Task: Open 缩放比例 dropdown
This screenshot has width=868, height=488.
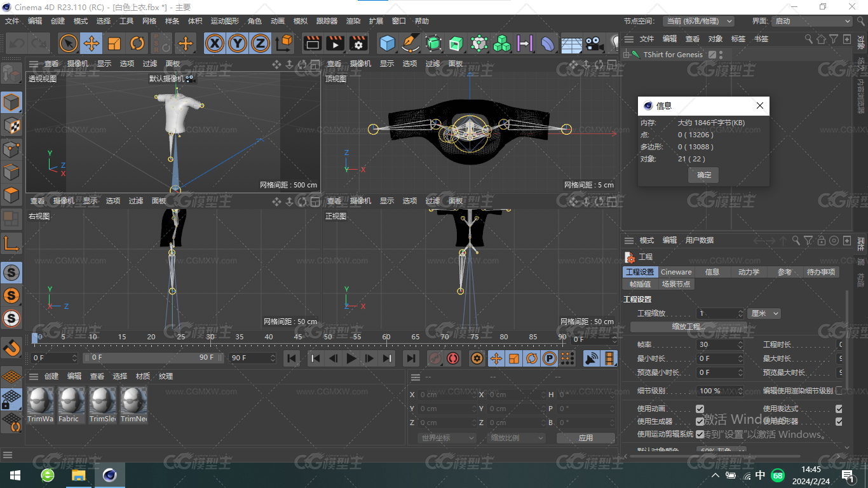Action: coord(517,438)
